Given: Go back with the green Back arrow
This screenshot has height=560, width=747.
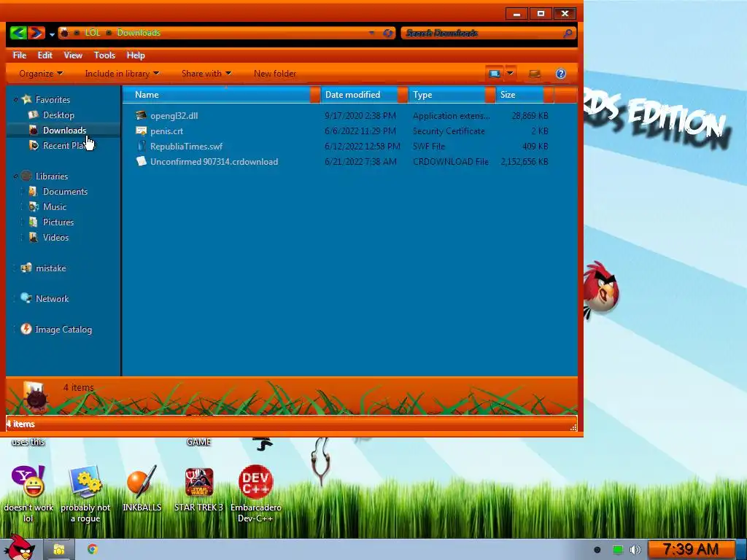Looking at the screenshot, I should click(18, 33).
